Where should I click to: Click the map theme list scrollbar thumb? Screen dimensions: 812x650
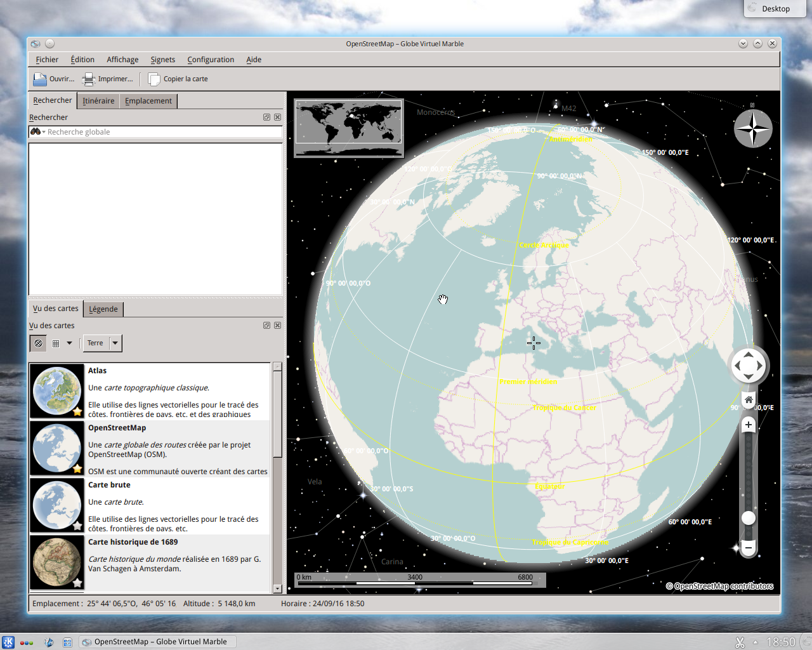pos(277,414)
